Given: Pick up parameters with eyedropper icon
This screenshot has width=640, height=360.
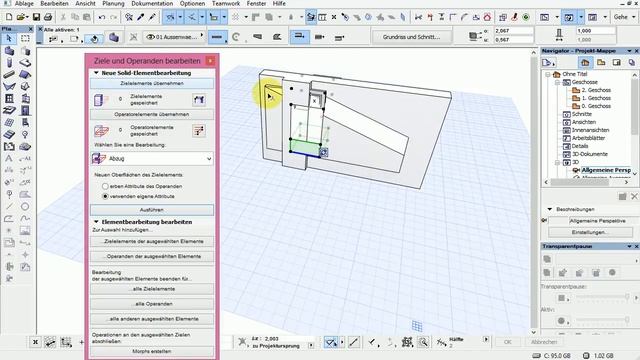Looking at the screenshot, I should (141, 17).
